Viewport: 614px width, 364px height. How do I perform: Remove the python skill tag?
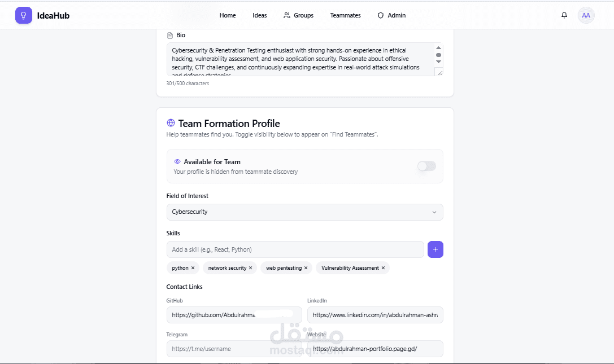coord(193,268)
